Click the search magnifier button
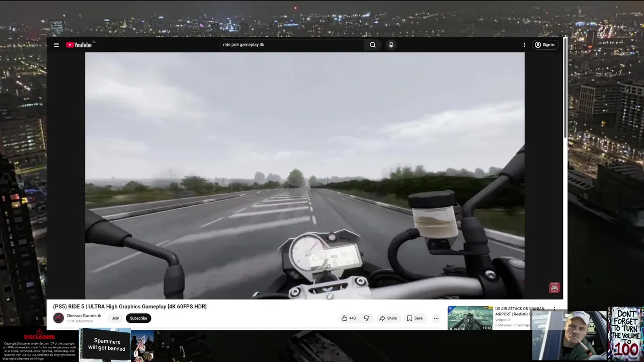 (x=373, y=45)
